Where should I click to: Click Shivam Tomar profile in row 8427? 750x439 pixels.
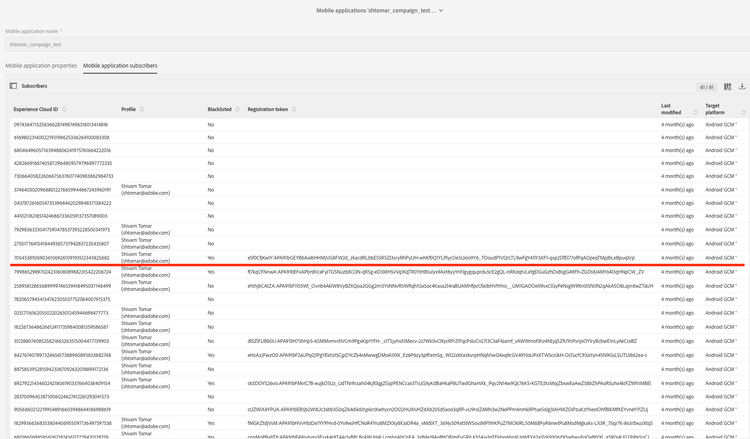(x=145, y=355)
